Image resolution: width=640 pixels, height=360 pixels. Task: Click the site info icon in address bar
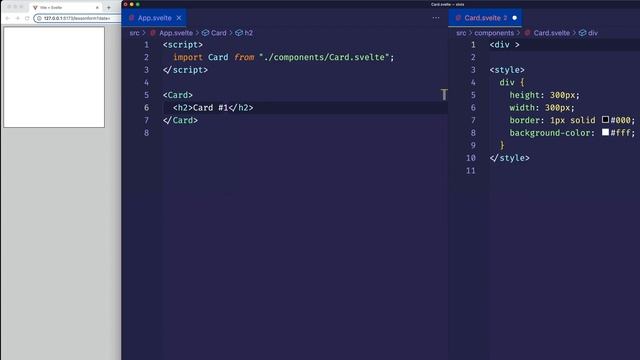click(39, 18)
